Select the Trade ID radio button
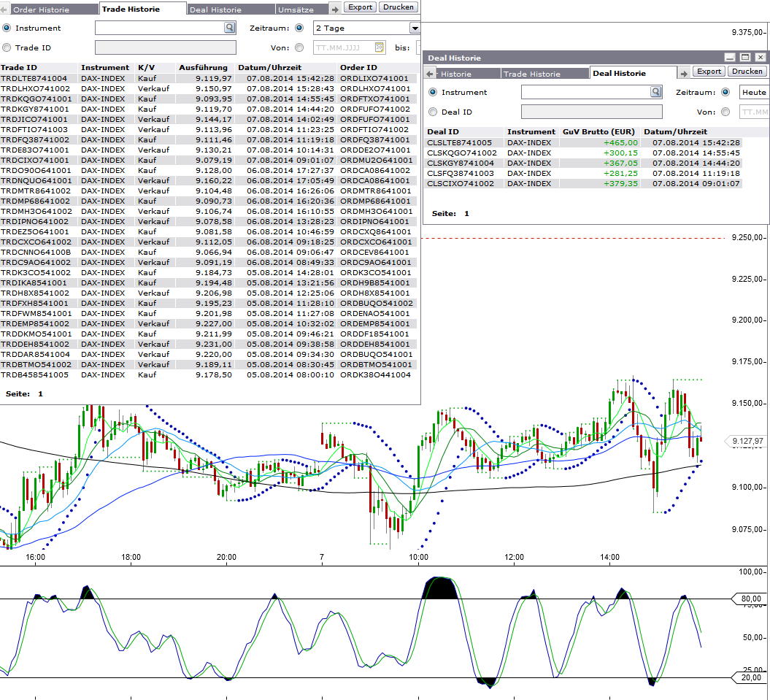 point(7,47)
